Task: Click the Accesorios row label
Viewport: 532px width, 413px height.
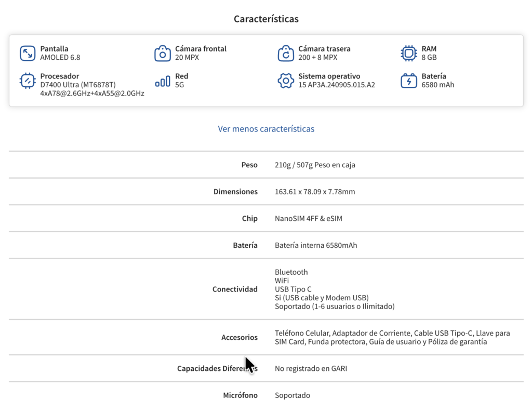Action: click(x=240, y=338)
